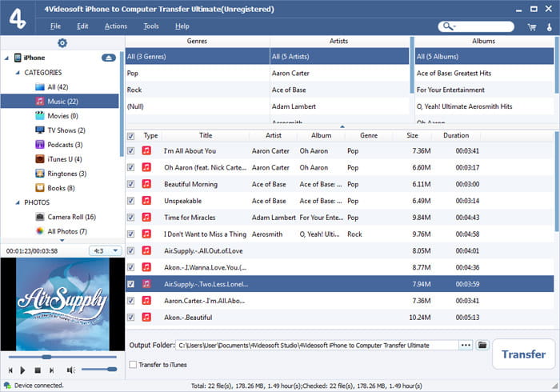Open the settings gear above the device tree
This screenshot has height=392, width=560.
coord(62,43)
